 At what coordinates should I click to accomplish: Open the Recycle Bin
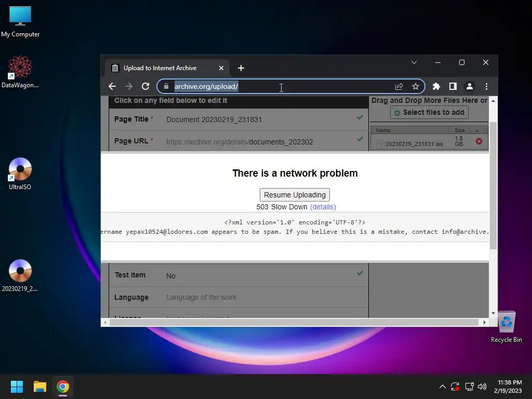pyautogui.click(x=506, y=327)
